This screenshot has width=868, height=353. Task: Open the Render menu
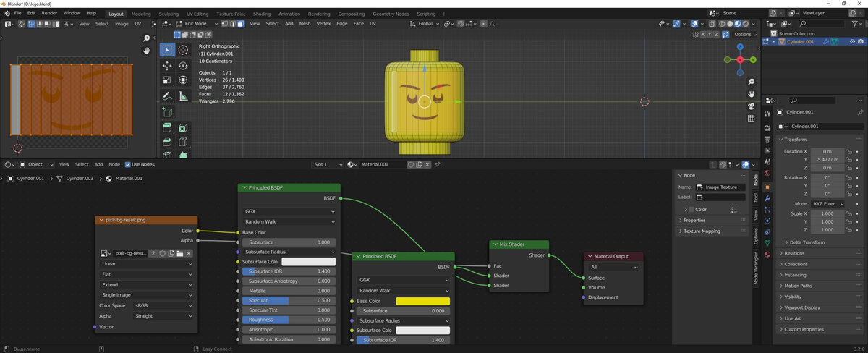(49, 13)
